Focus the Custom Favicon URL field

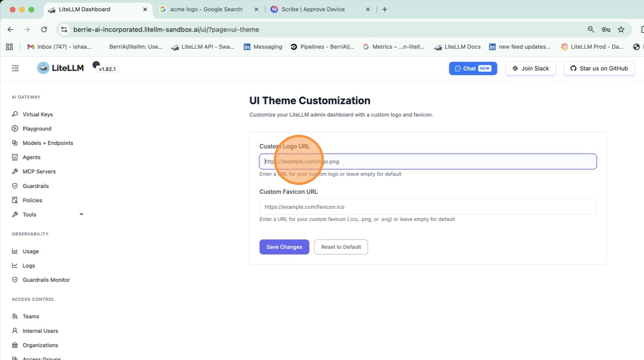(x=428, y=207)
